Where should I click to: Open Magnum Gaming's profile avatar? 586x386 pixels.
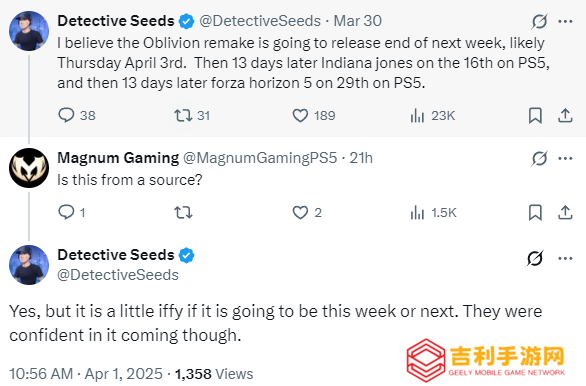(x=29, y=168)
